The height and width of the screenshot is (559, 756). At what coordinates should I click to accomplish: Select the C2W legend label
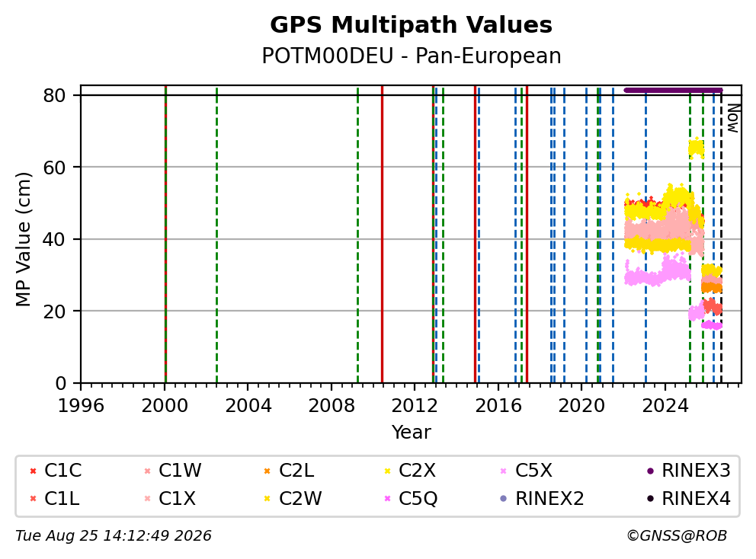pyautogui.click(x=300, y=498)
